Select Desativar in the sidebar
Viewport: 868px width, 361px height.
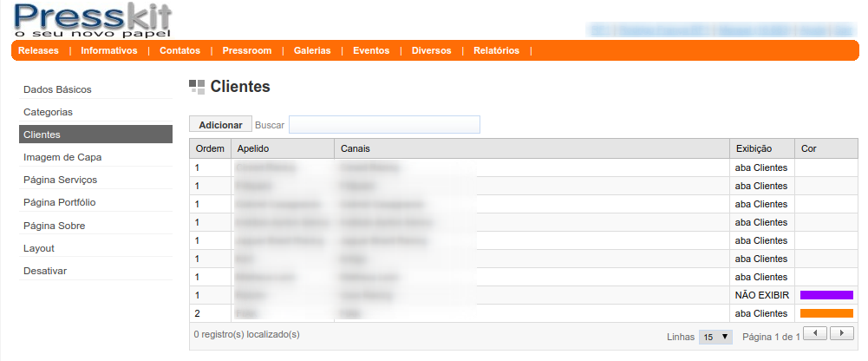pos(45,270)
